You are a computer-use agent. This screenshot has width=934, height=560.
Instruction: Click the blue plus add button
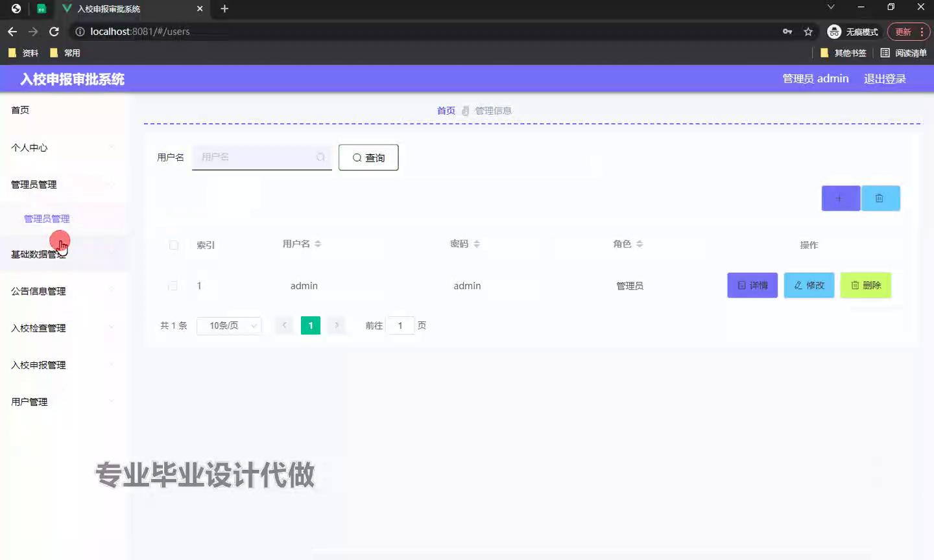pyautogui.click(x=841, y=198)
